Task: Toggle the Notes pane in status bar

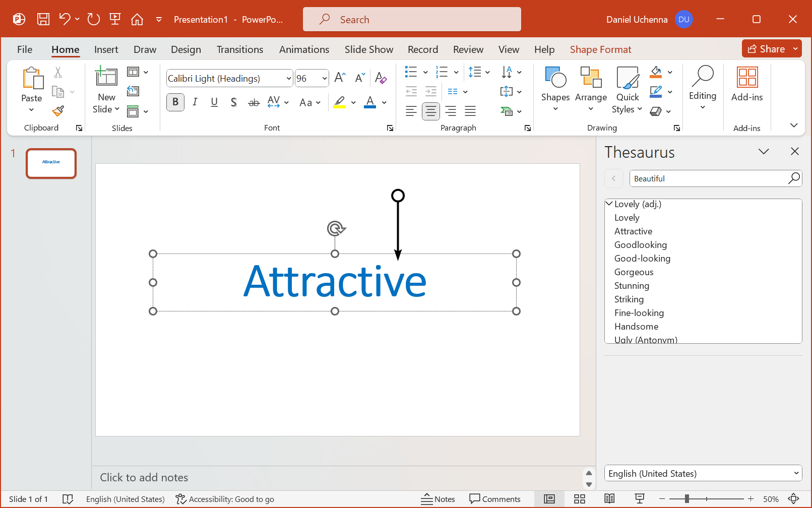Action: click(438, 499)
